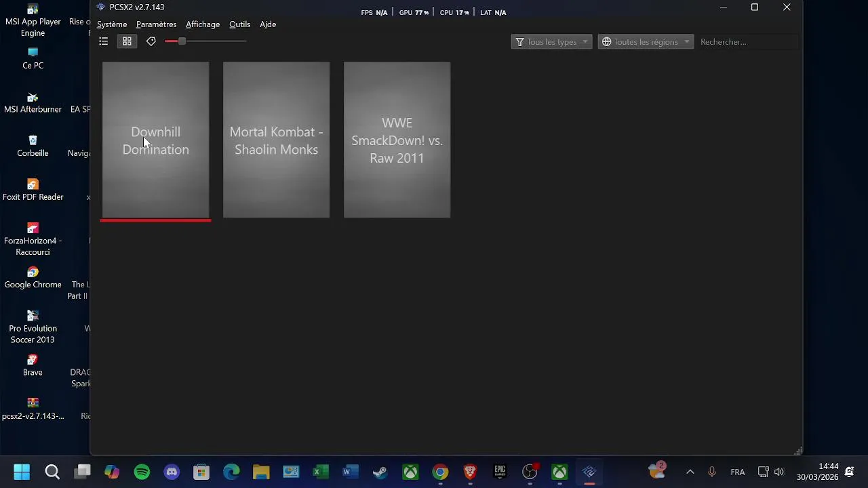
Task: Change FRA input language indicator
Action: (738, 472)
